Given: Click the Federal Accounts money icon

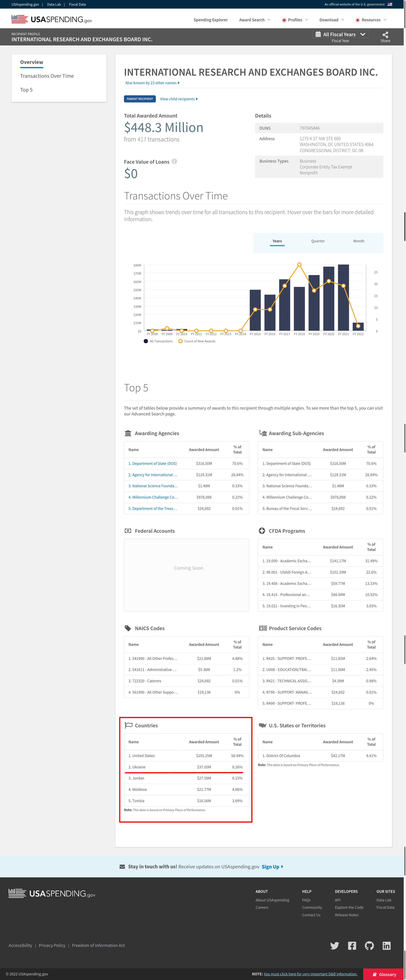Looking at the screenshot, I should pos(128,530).
